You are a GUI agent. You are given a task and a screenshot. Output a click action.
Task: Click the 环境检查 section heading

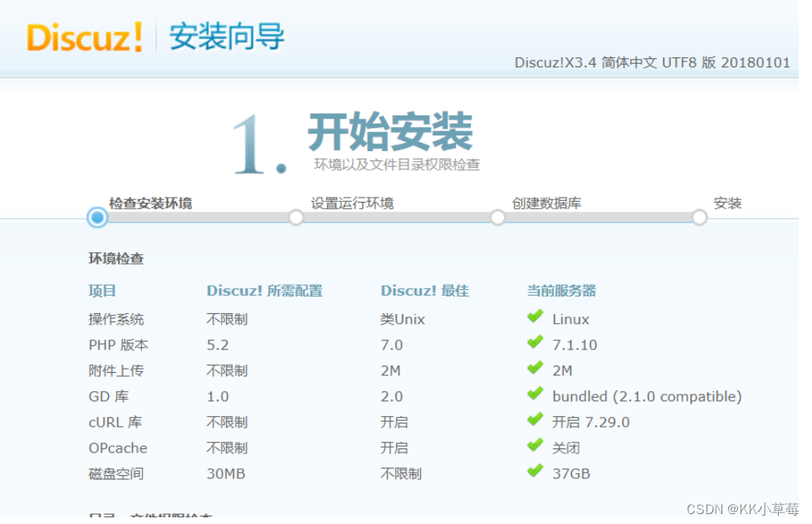(x=116, y=258)
